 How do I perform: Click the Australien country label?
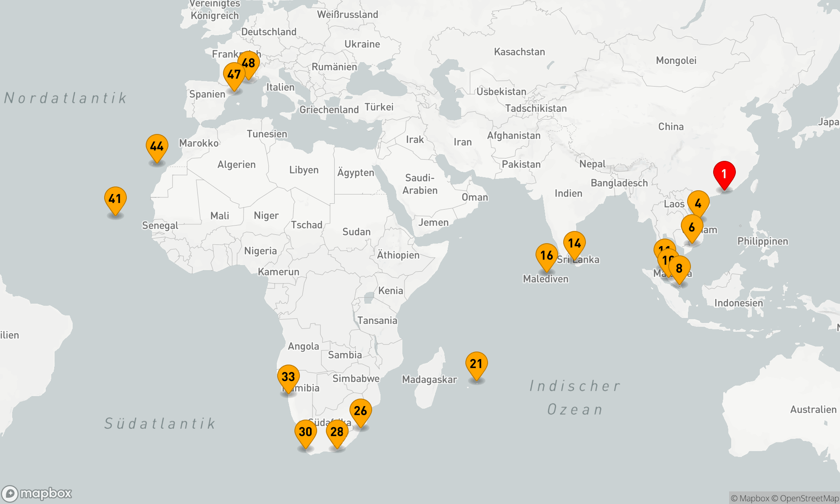click(x=813, y=409)
